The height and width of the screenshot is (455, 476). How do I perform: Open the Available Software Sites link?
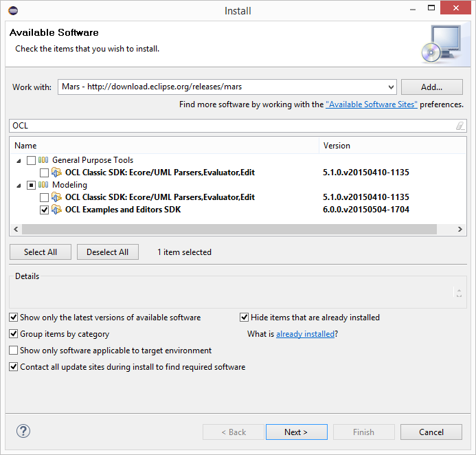click(x=372, y=104)
